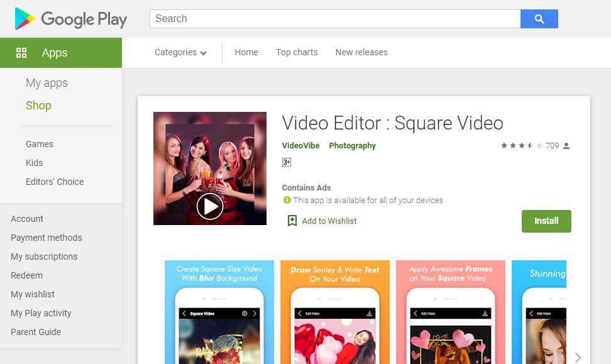
Task: Open Games category in sidebar
Action: [x=40, y=144]
